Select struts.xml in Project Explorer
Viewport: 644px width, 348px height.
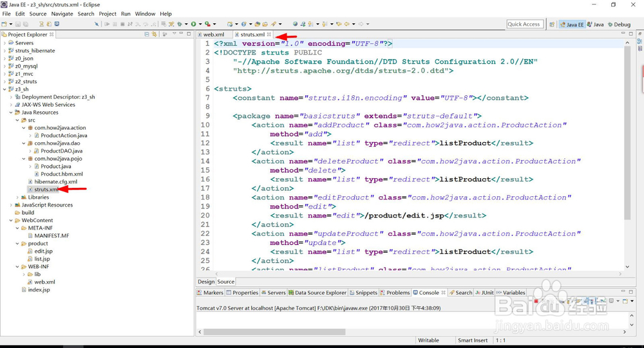pyautogui.click(x=46, y=190)
